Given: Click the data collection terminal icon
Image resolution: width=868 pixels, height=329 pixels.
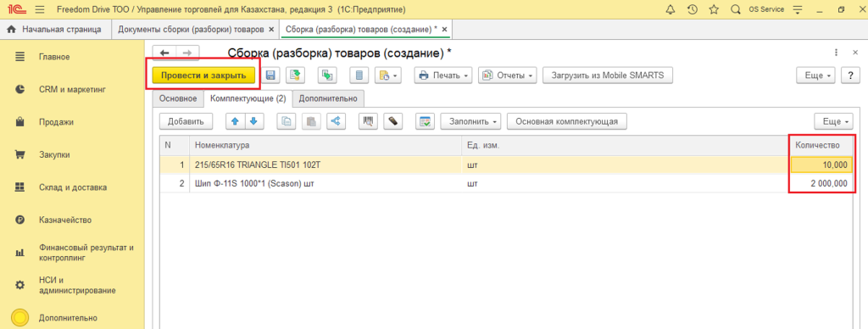Looking at the screenshot, I should (392, 121).
